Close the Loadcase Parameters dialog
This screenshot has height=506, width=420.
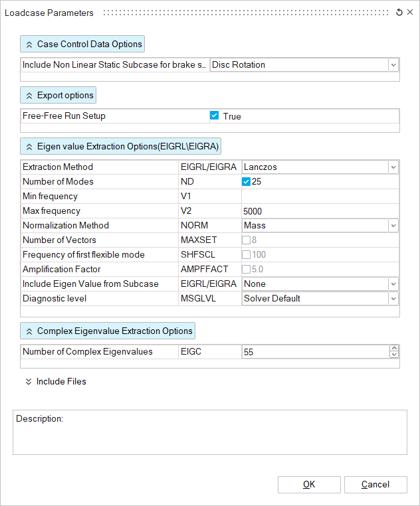tap(409, 13)
